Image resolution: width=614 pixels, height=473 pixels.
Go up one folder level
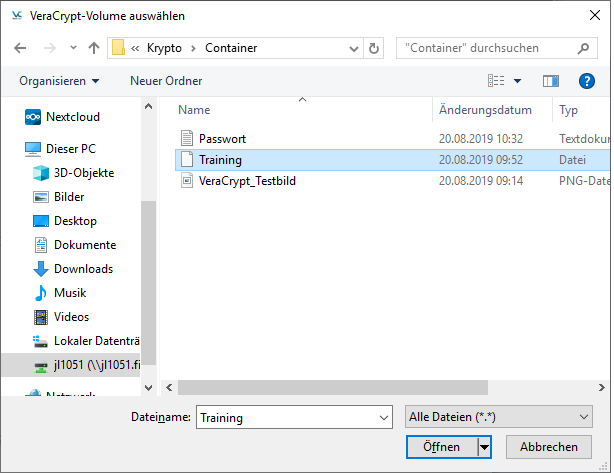(94, 48)
